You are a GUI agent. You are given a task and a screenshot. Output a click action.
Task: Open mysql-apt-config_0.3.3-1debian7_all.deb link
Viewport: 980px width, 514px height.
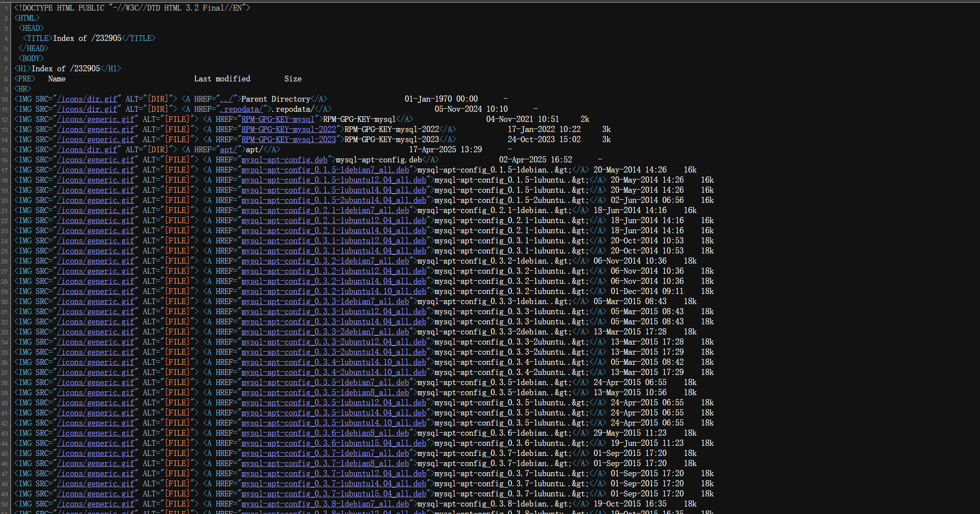(x=325, y=301)
